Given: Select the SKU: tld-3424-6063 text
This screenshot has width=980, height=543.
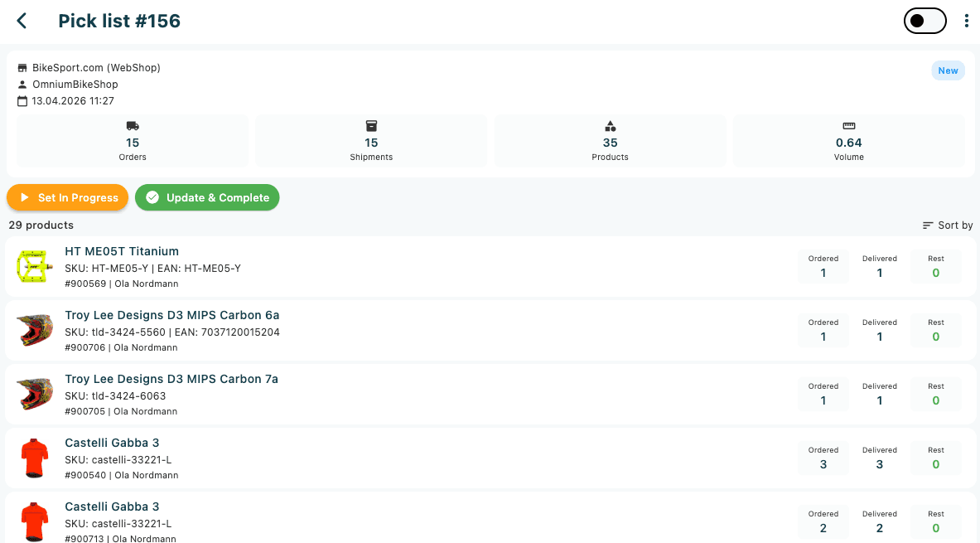Looking at the screenshot, I should [x=115, y=396].
